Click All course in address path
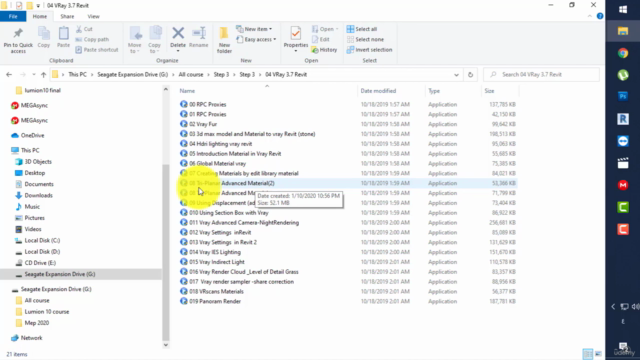The image size is (640, 360). (x=191, y=75)
